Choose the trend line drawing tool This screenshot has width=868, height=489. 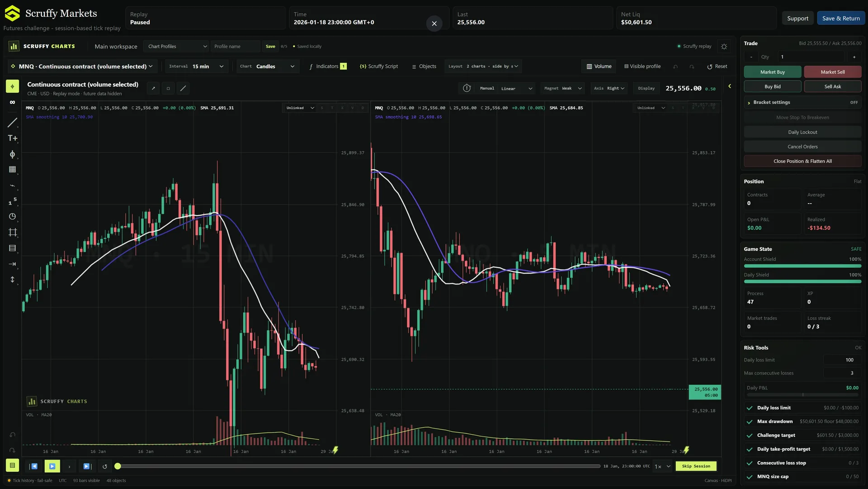tap(12, 123)
